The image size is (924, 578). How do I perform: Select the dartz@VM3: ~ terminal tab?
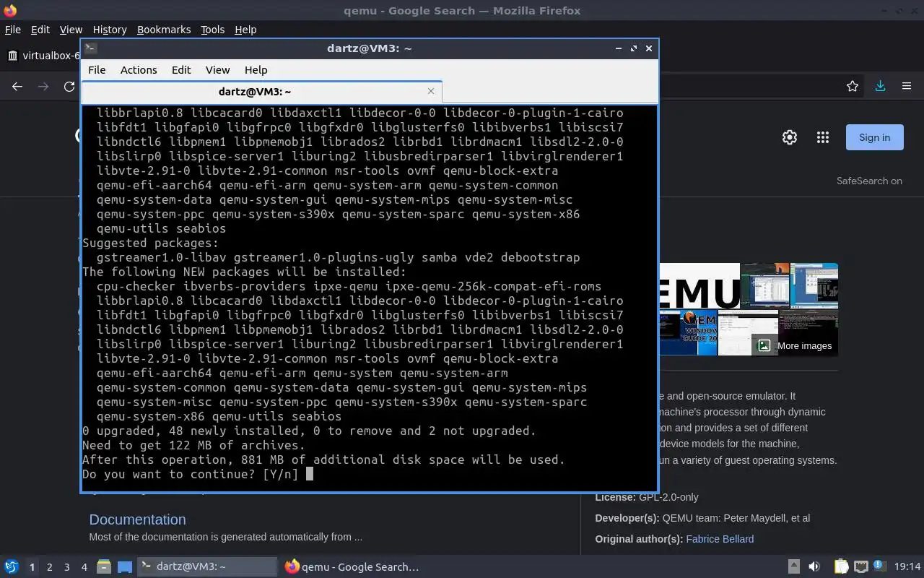(261, 92)
